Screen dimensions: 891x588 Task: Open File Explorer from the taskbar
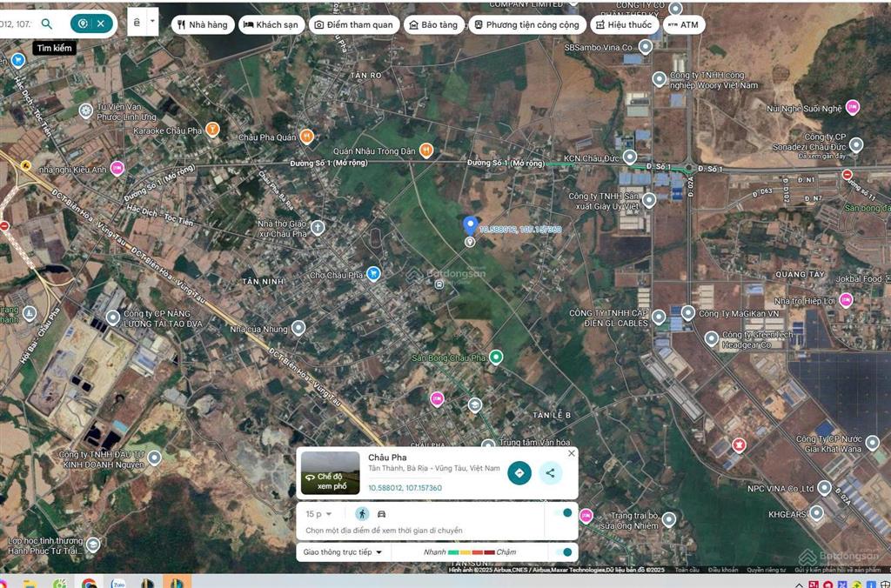click(29, 583)
